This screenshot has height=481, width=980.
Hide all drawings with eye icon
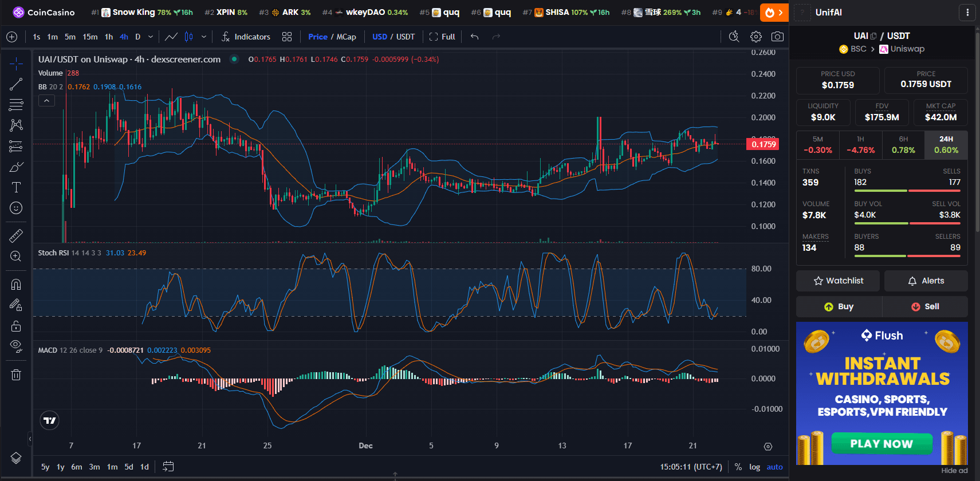tap(16, 346)
